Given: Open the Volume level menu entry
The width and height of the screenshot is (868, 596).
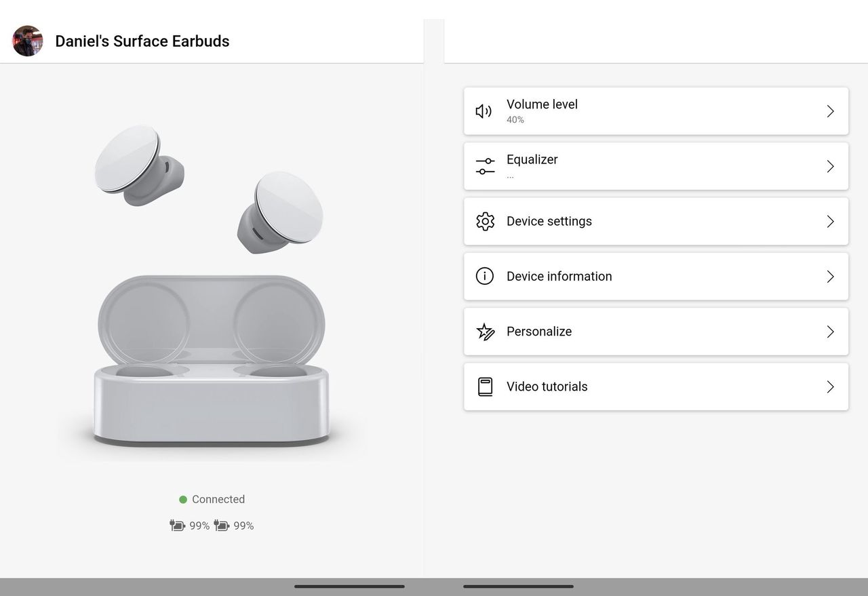Looking at the screenshot, I should [656, 111].
